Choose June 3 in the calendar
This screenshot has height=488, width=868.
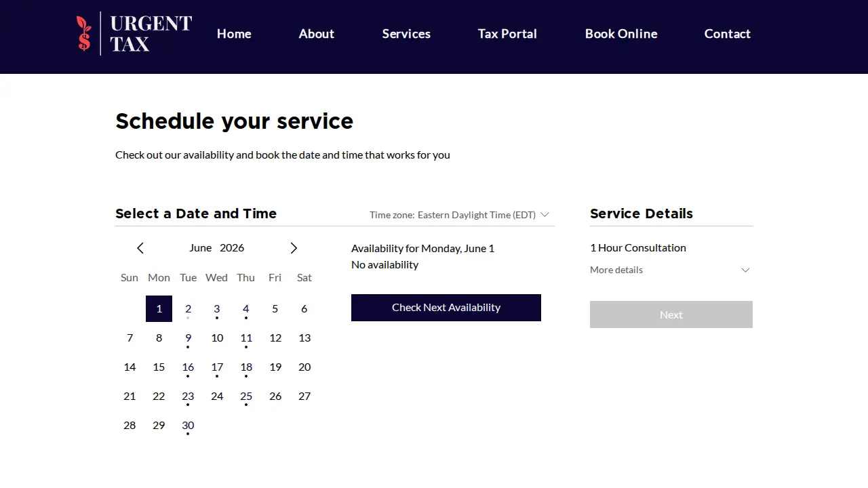217,308
